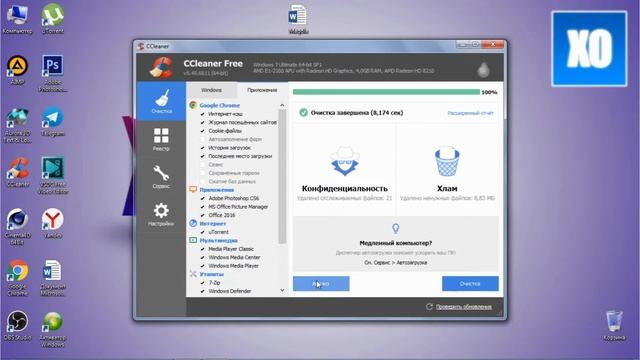
Task: Open OBS Studio desktop icon
Action: [17, 325]
